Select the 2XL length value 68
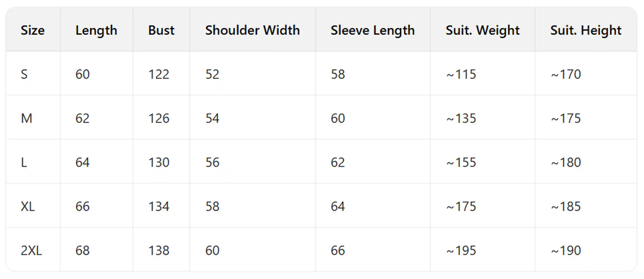Screen dimensions: 644x279 82,250
